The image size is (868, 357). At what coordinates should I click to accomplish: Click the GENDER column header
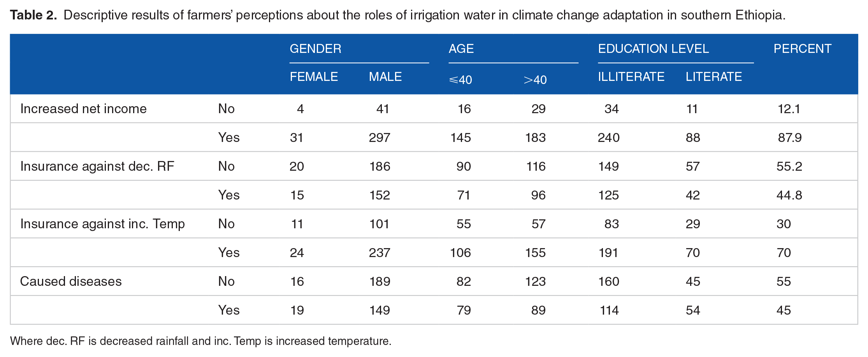click(x=315, y=49)
